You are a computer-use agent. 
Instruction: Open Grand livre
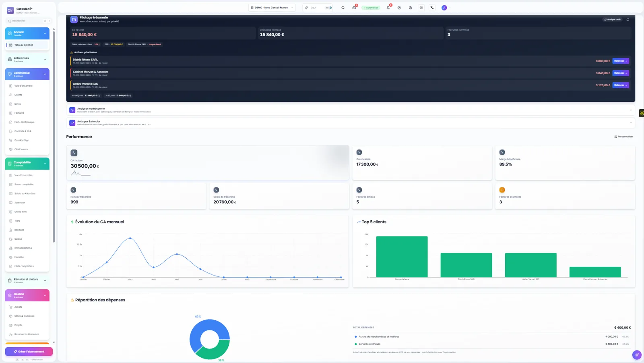point(27,212)
